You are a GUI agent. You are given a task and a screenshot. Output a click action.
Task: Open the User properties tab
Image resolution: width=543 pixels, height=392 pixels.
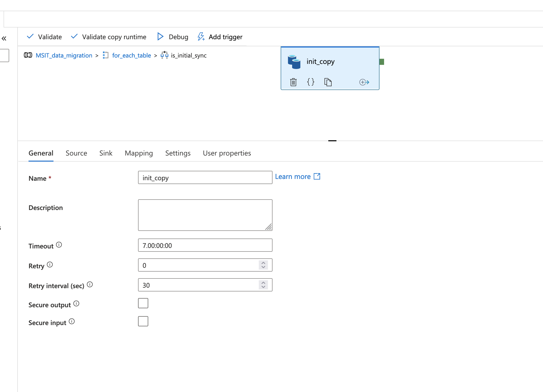(227, 153)
